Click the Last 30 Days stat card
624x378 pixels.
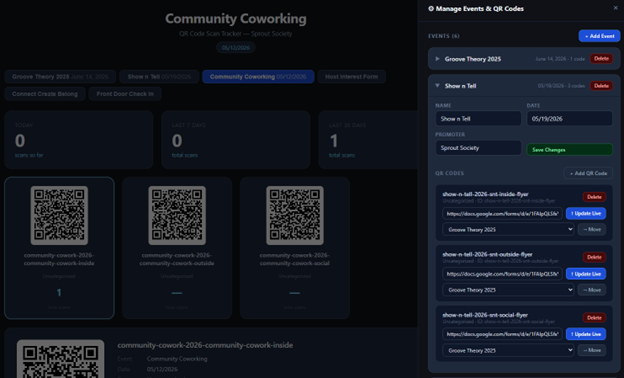pyautogui.click(x=368, y=140)
